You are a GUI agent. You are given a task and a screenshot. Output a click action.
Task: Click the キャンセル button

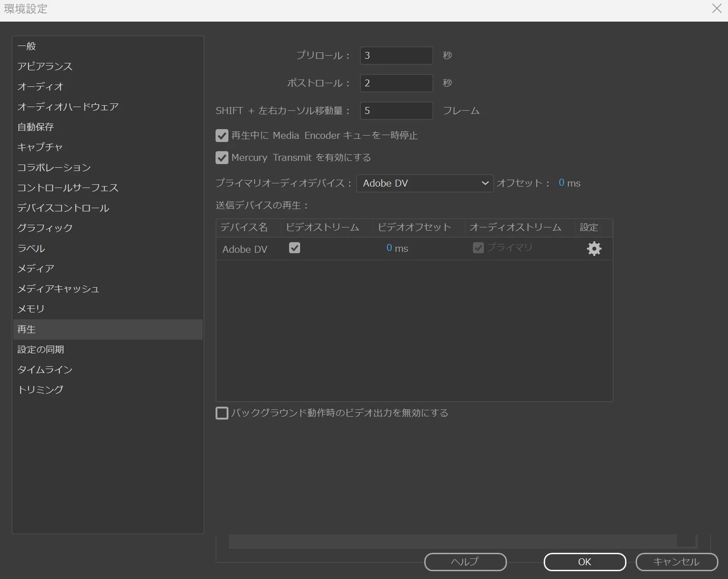(677, 562)
